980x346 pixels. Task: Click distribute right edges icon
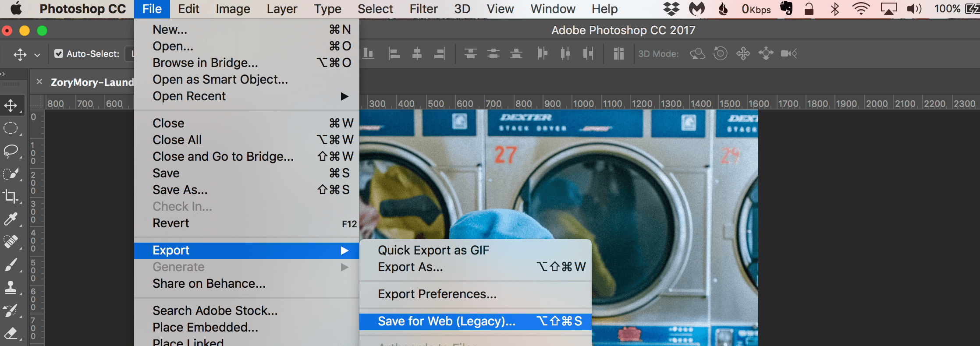[588, 53]
